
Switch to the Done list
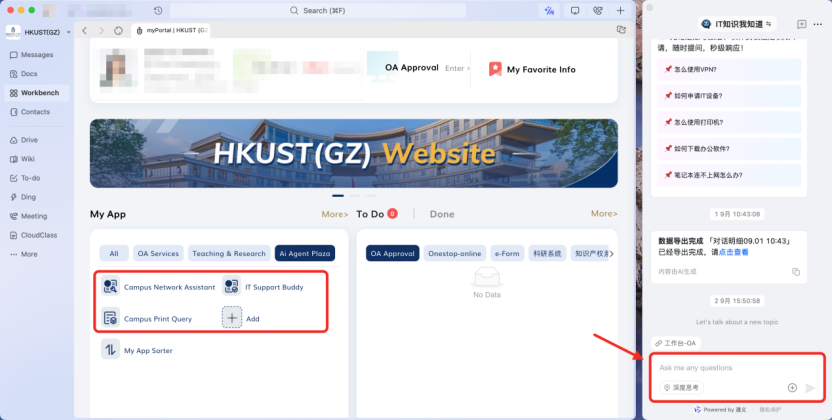point(442,214)
